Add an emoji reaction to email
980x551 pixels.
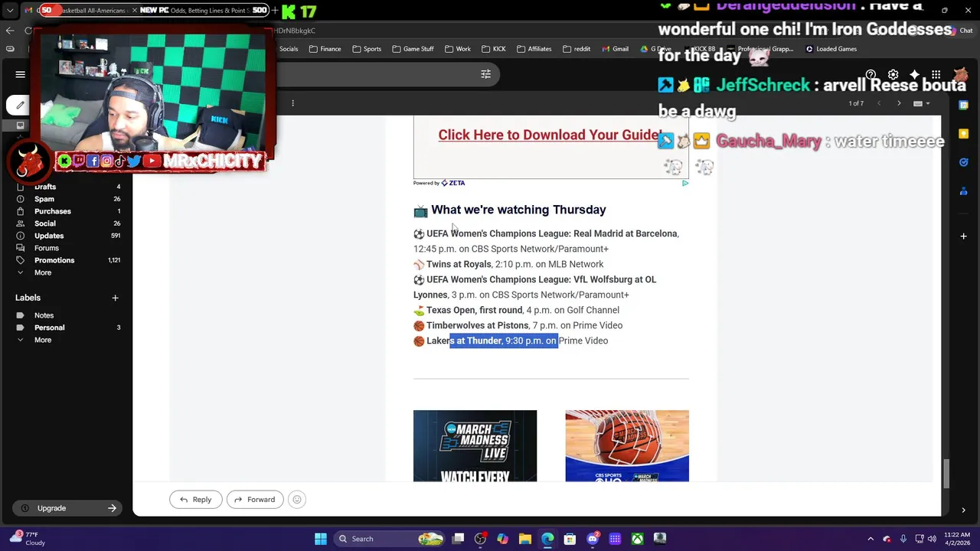point(297,500)
